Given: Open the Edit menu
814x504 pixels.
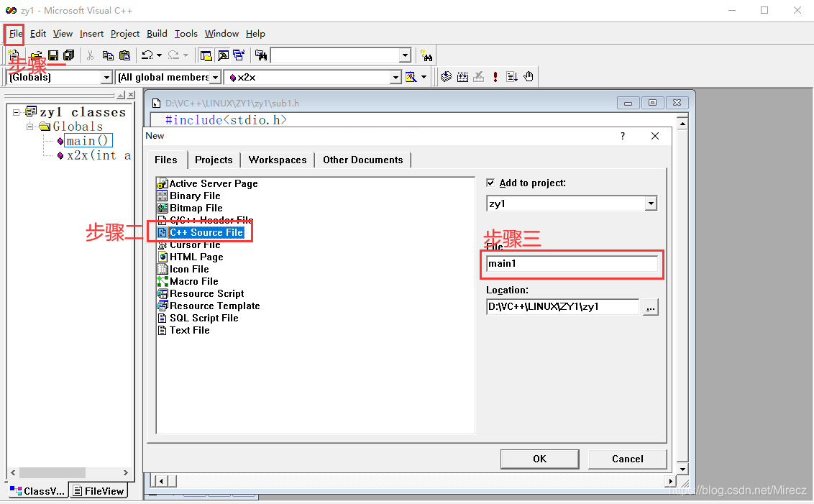Looking at the screenshot, I should pos(38,33).
